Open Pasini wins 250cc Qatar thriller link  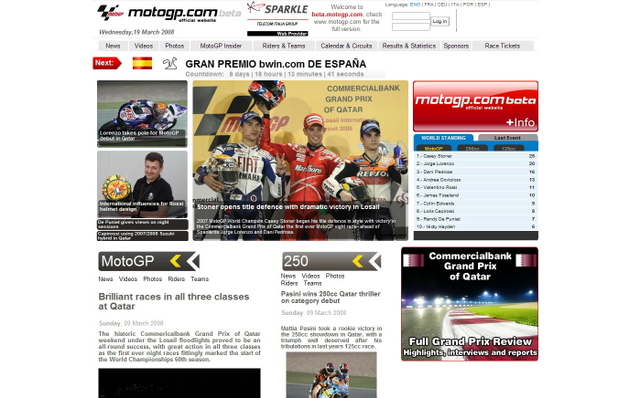click(x=331, y=297)
